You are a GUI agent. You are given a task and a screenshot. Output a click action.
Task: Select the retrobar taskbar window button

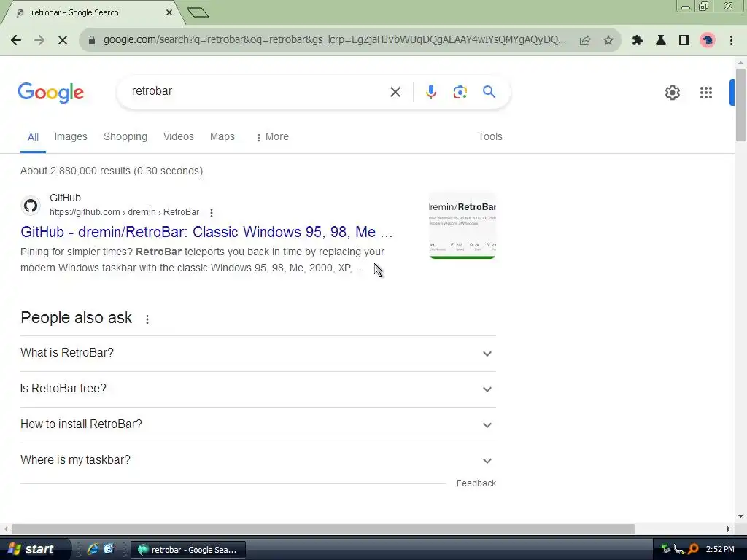click(187, 550)
